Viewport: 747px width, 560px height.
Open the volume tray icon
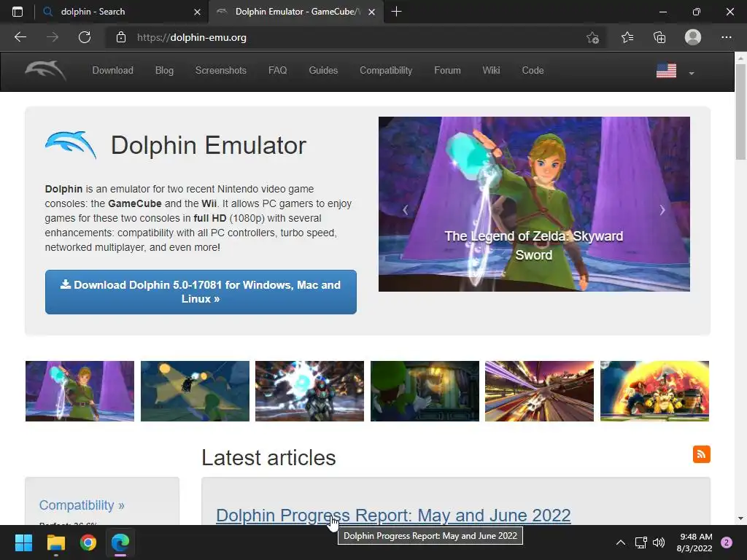[659, 542]
